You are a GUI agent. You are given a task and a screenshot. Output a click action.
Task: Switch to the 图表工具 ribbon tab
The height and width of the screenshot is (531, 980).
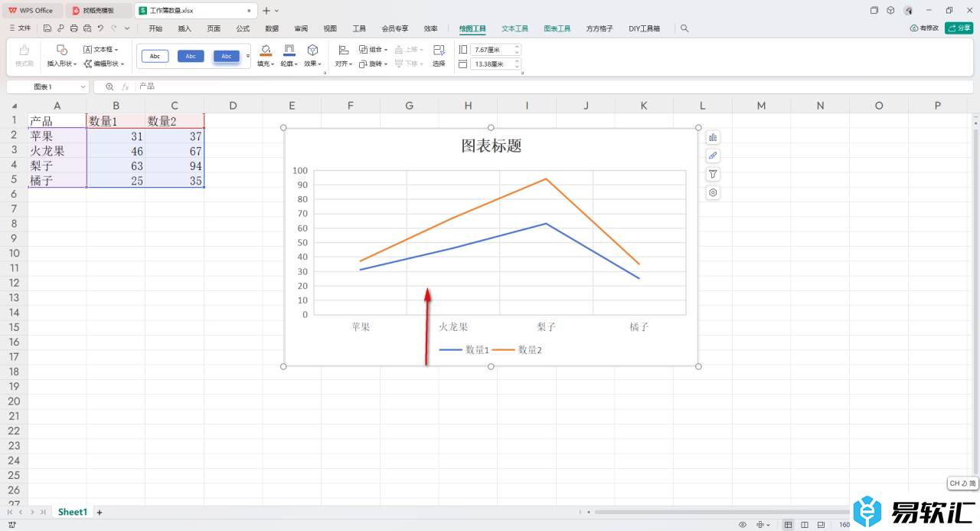557,28
